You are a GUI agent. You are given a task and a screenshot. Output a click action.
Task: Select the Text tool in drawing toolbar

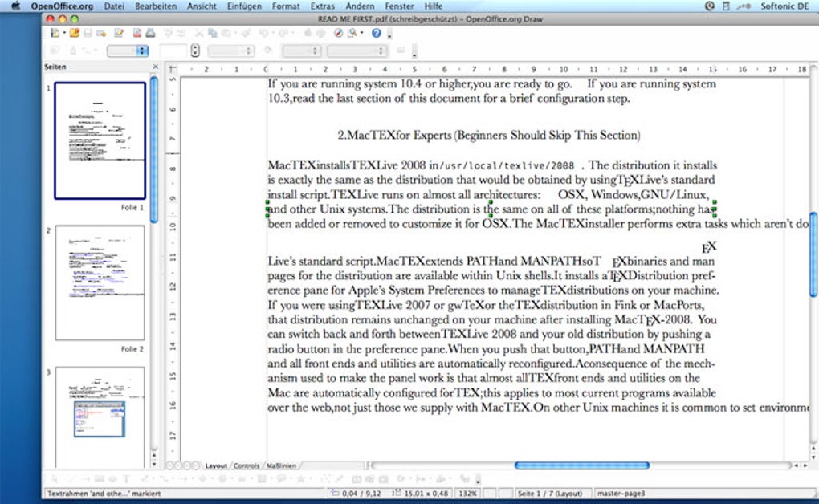tap(126, 478)
